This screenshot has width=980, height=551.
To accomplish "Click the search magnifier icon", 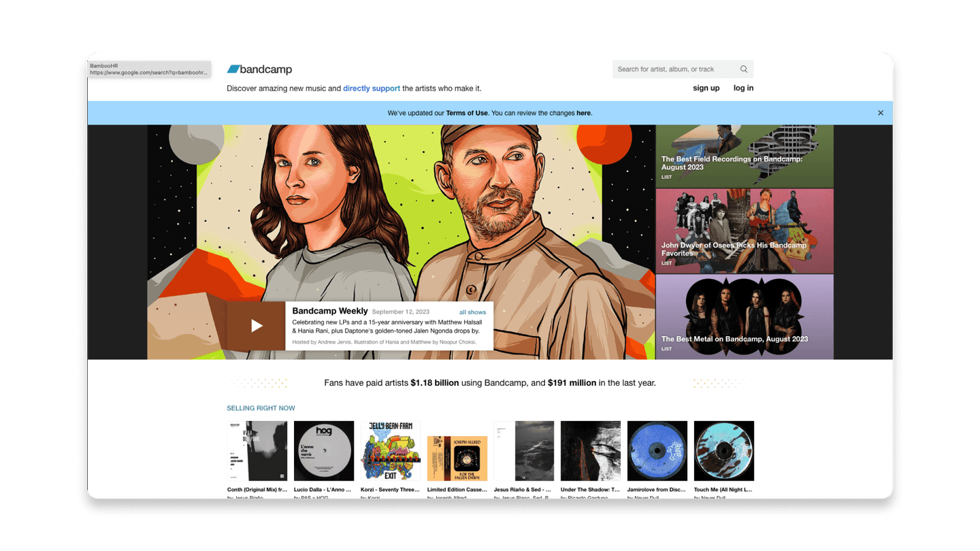I will [x=744, y=69].
